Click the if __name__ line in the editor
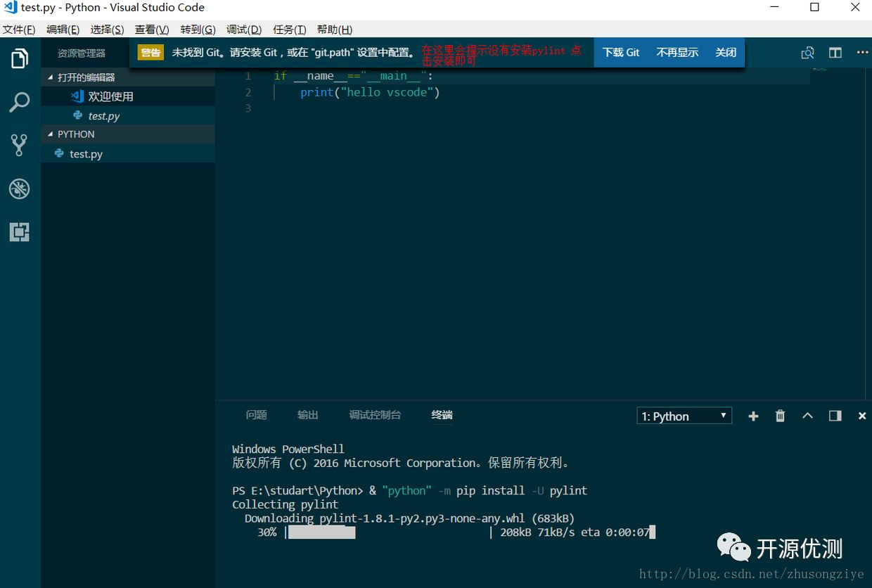The height and width of the screenshot is (588, 872). pos(354,76)
